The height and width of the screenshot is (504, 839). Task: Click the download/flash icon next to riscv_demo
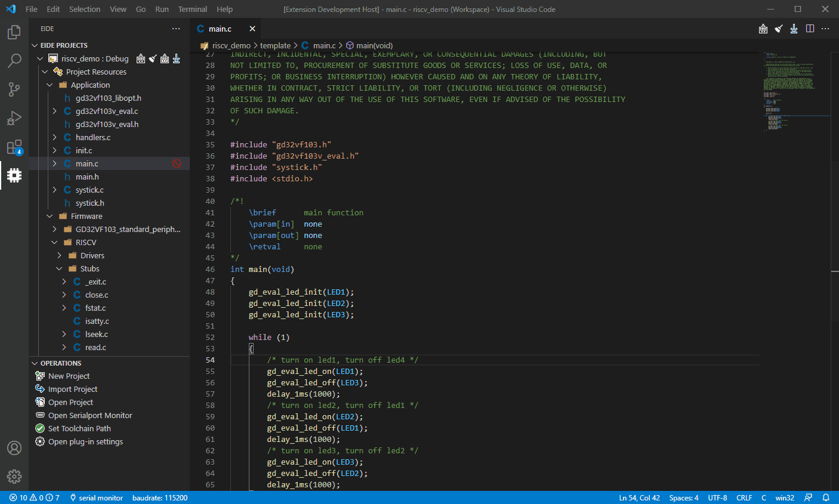[177, 58]
